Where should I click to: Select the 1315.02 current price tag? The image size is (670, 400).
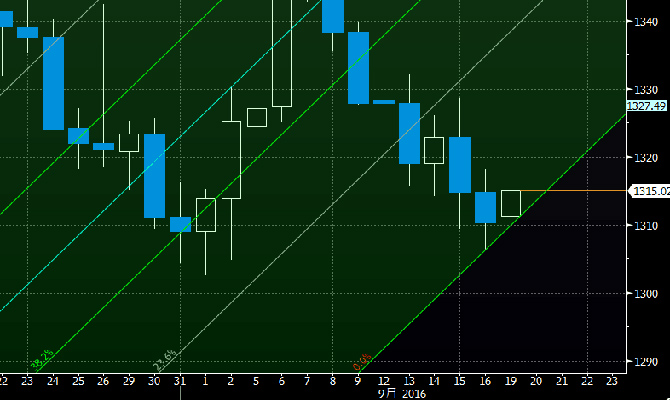[647, 190]
